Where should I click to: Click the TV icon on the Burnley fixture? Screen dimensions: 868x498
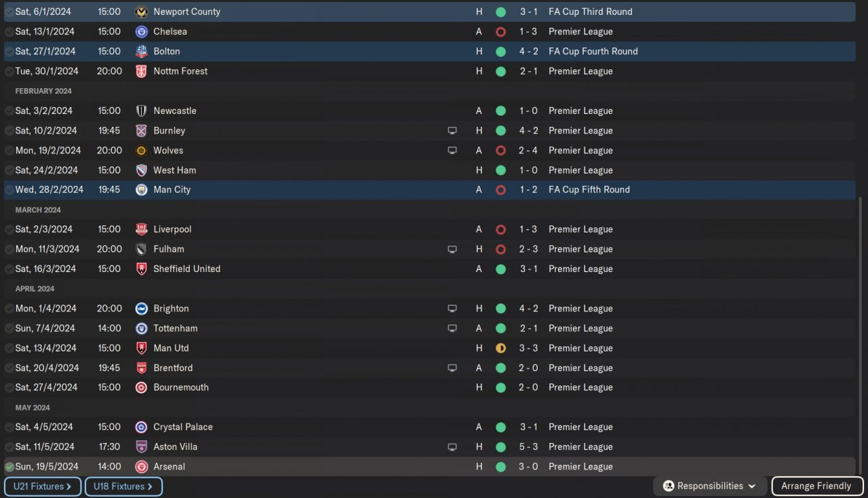452,131
